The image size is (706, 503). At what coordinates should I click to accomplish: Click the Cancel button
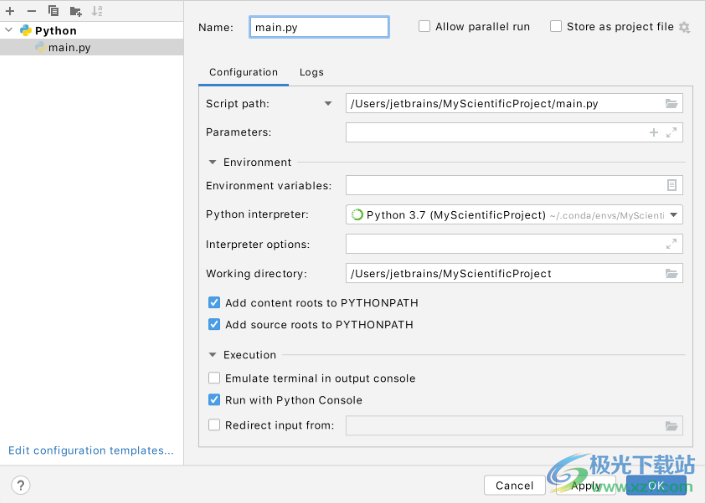coord(515,485)
